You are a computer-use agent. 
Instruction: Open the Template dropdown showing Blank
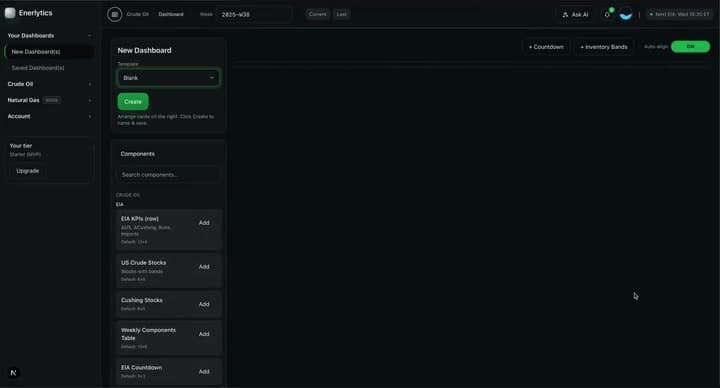pos(169,78)
